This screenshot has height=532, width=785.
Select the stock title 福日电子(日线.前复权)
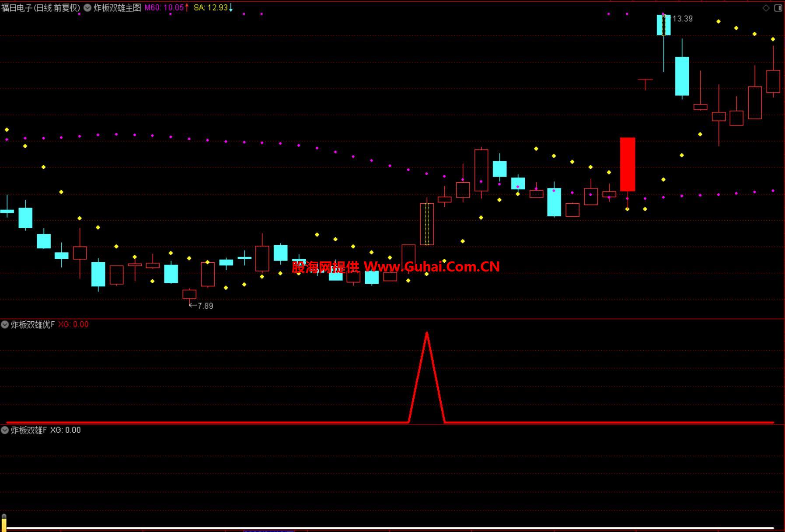coord(41,7)
